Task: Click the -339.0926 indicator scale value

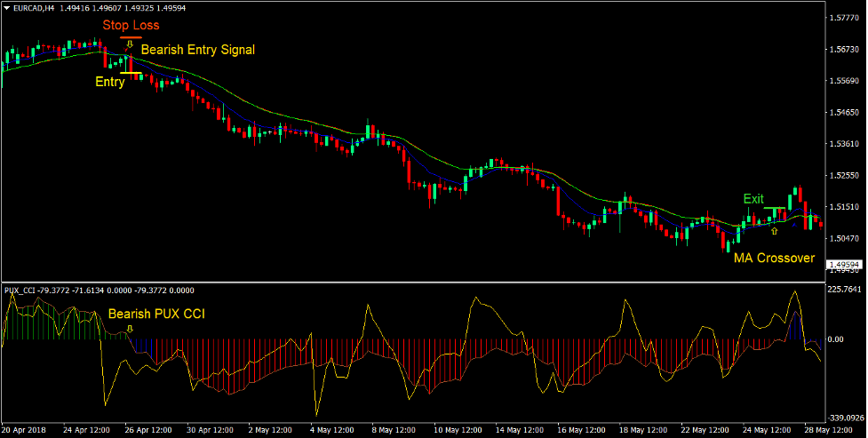Action: 845,418
